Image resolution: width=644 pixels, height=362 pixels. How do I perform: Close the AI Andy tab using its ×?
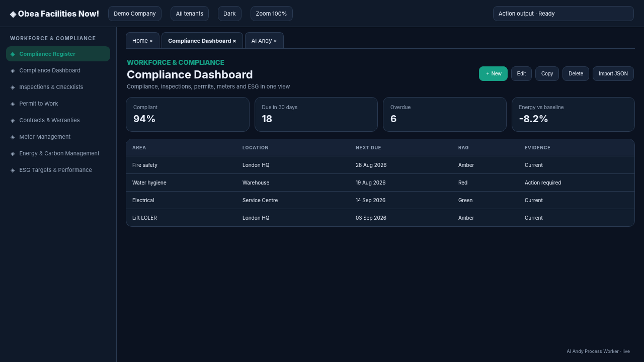[x=275, y=41]
